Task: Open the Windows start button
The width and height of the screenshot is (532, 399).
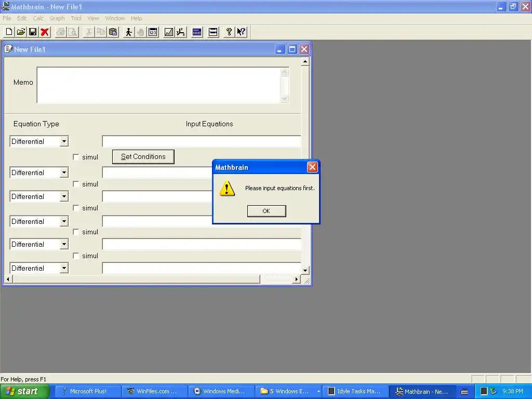Action: (x=25, y=391)
